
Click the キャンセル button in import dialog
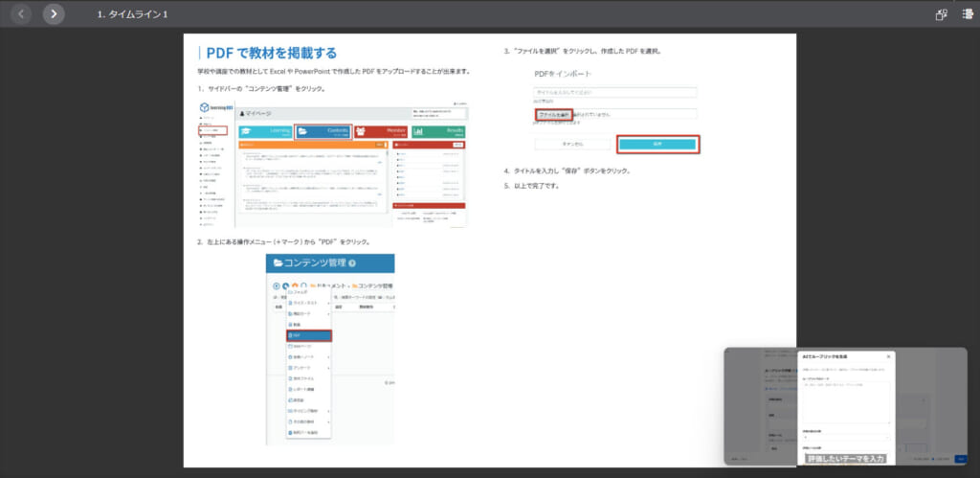coord(572,144)
